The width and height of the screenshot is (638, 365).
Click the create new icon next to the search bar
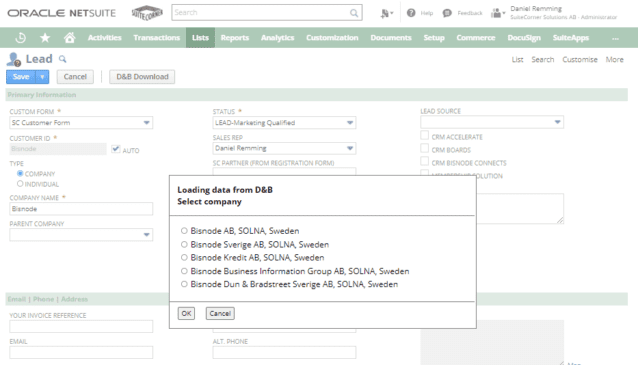tap(386, 13)
